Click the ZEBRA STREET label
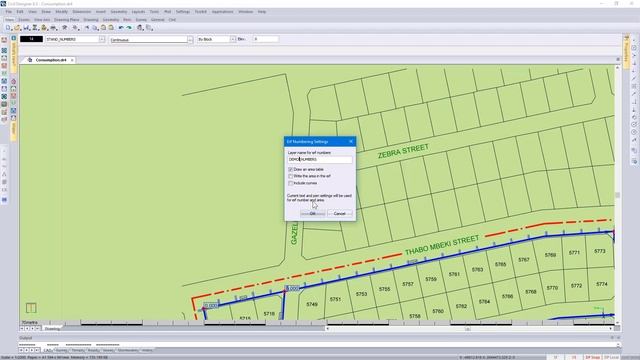The image size is (640, 360). click(x=403, y=151)
